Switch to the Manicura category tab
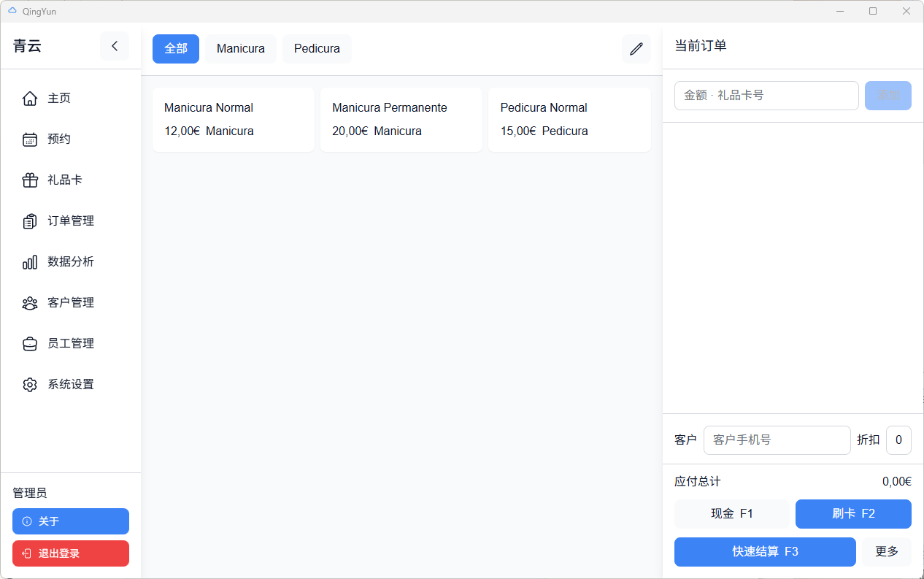Screen dimensions: 924x579 pos(241,49)
